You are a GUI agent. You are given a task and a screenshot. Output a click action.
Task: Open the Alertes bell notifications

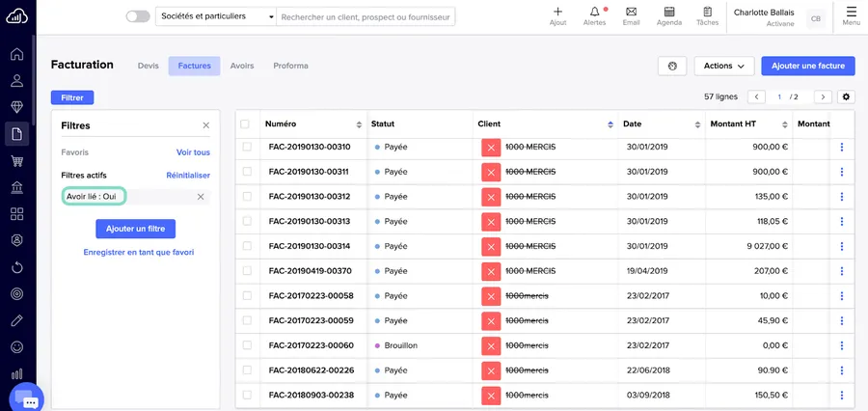point(594,13)
